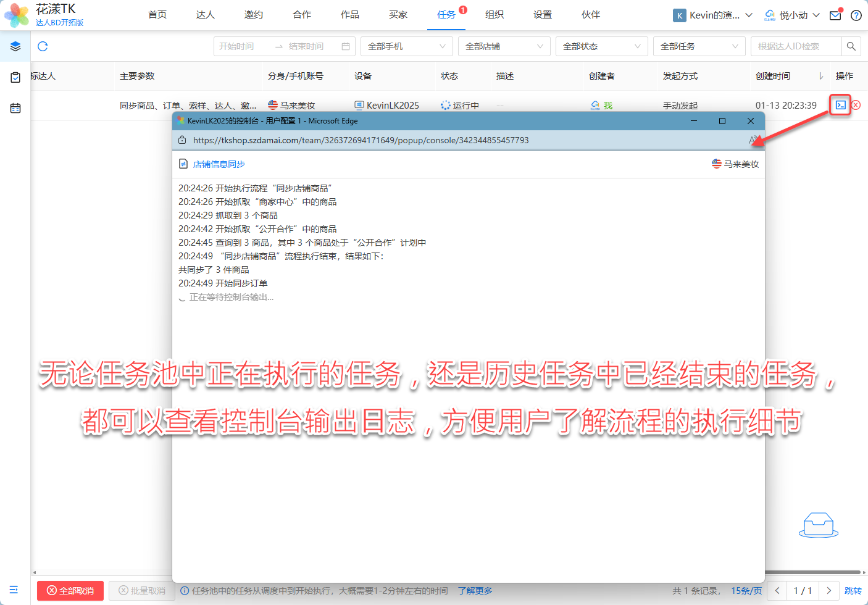This screenshot has height=605, width=868.
Task: Expand the sidebar menu at bottom left
Action: coord(14,590)
